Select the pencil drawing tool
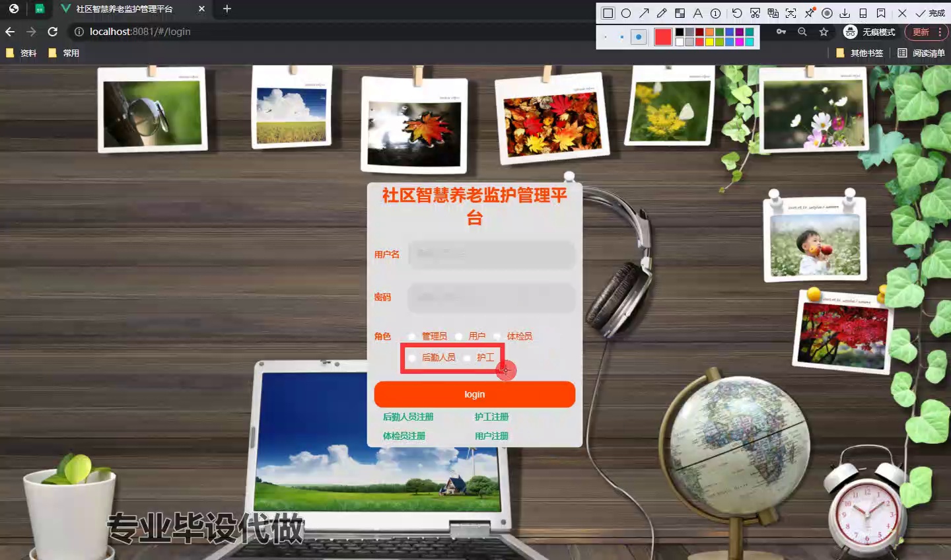 point(662,13)
